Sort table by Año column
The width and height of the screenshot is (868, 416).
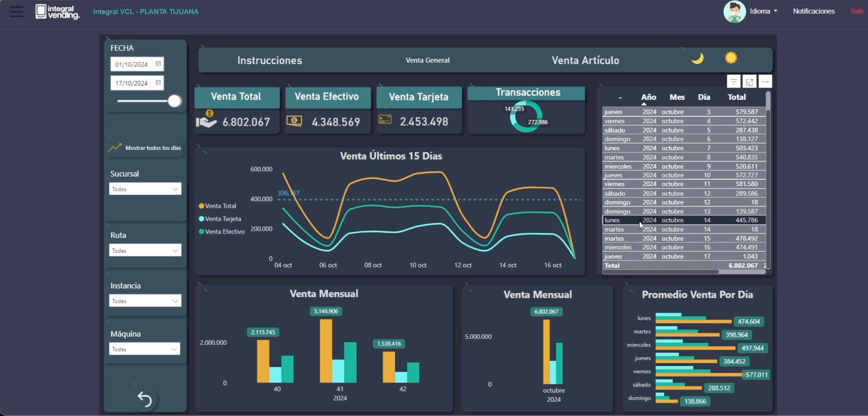(x=648, y=97)
